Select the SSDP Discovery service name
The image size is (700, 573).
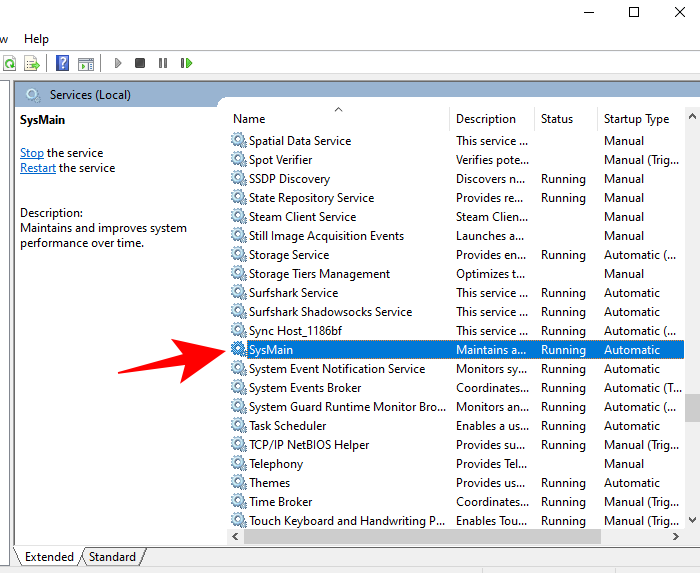pos(289,179)
